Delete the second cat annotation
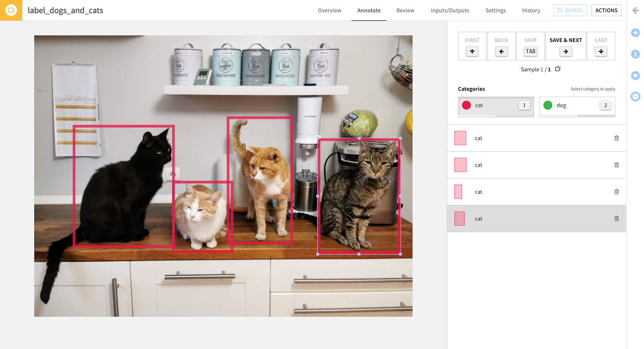Image resolution: width=644 pixels, height=349 pixels. [617, 165]
